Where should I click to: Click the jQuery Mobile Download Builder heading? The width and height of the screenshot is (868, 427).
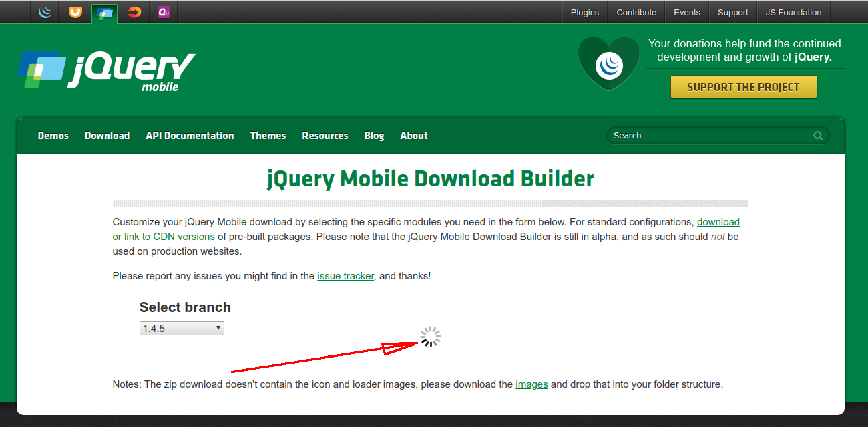point(431,179)
